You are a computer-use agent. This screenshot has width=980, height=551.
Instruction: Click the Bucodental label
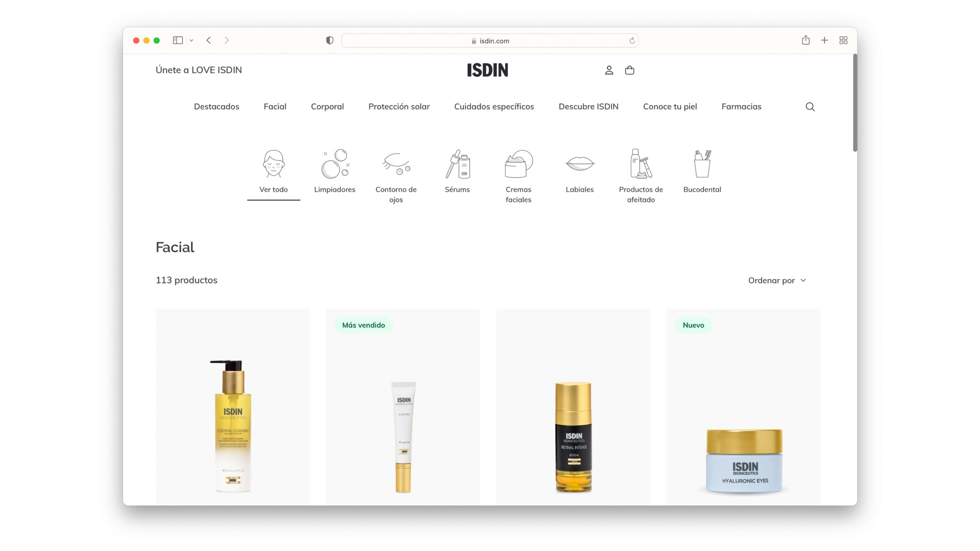coord(702,189)
